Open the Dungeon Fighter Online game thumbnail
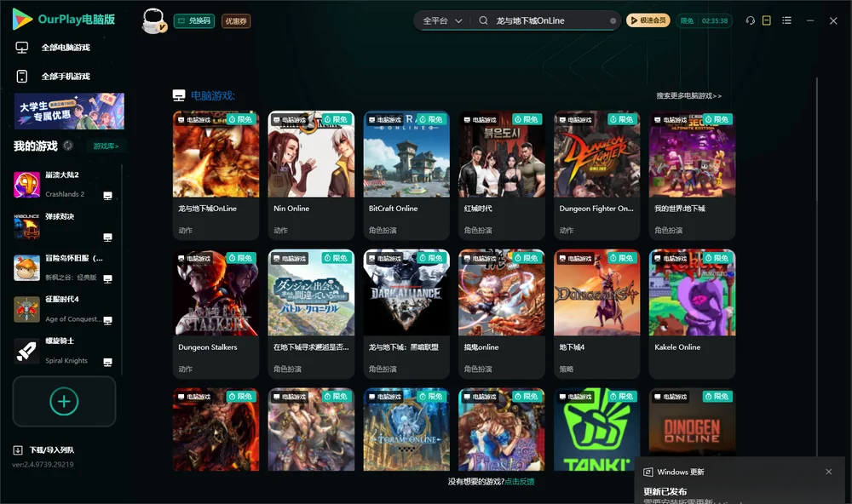This screenshot has height=504, width=852. tap(596, 154)
